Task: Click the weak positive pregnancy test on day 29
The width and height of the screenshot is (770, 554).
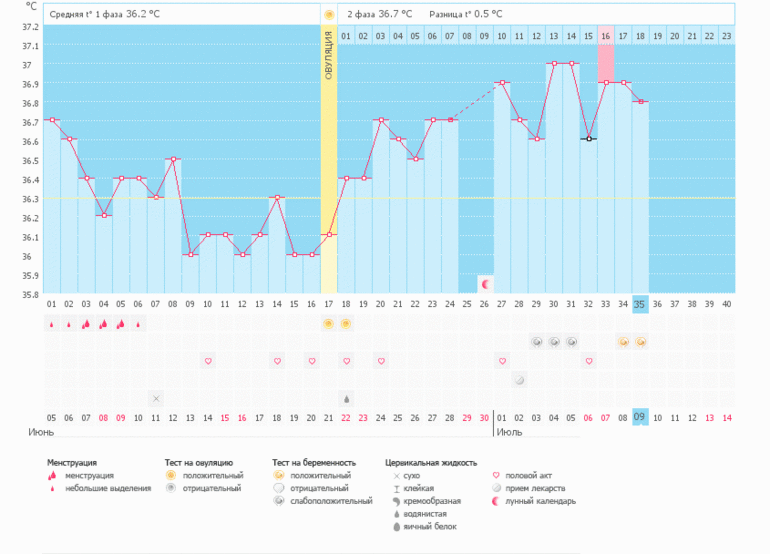Action: 537,342
